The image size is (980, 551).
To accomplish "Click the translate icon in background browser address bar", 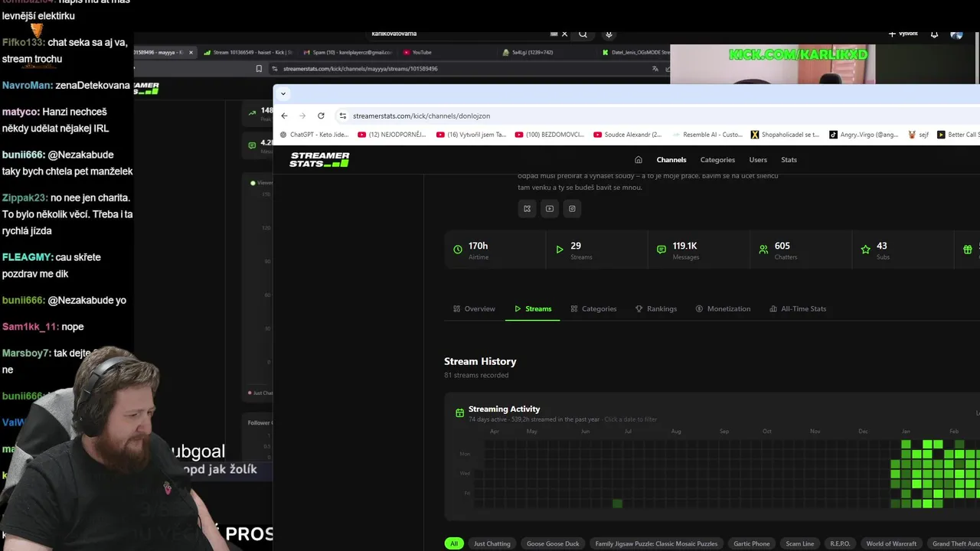I will pyautogui.click(x=655, y=68).
